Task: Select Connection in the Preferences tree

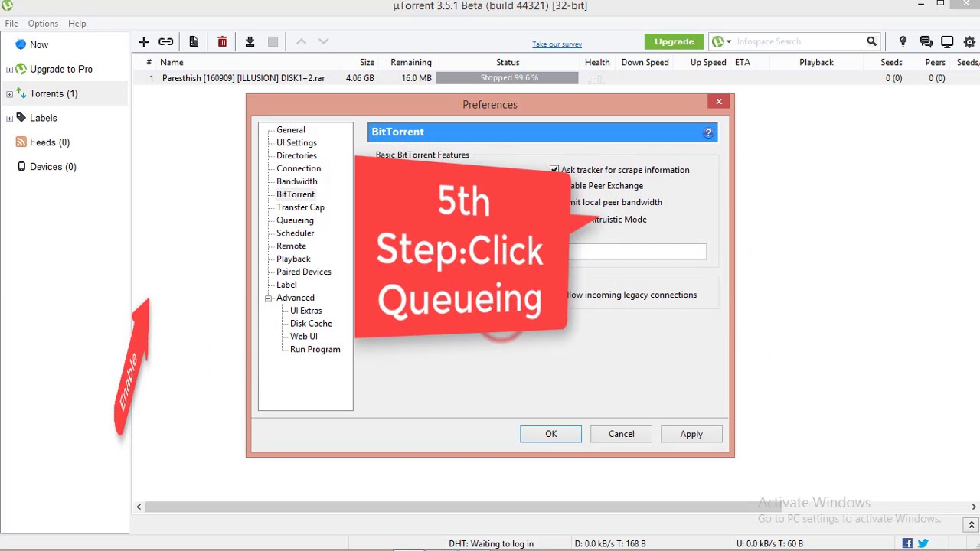Action: pyautogui.click(x=299, y=169)
